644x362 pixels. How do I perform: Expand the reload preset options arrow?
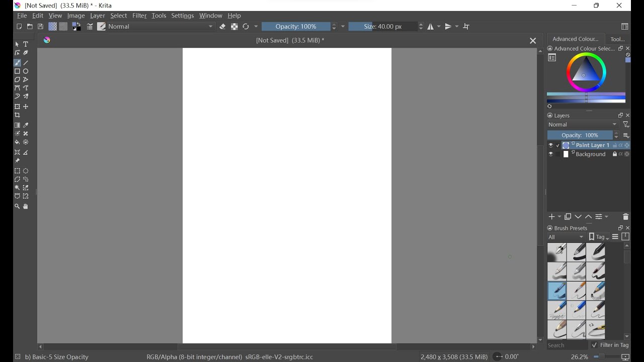[256, 27]
